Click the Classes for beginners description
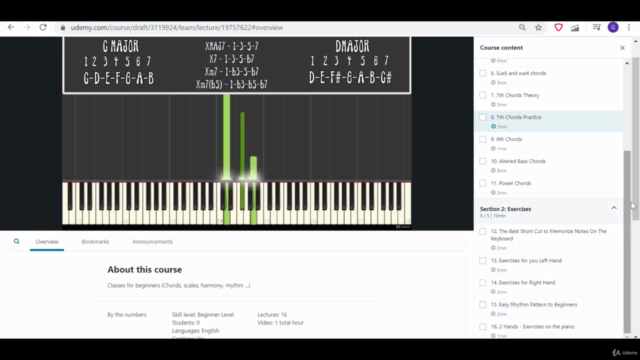The image size is (640, 360). pos(179,285)
